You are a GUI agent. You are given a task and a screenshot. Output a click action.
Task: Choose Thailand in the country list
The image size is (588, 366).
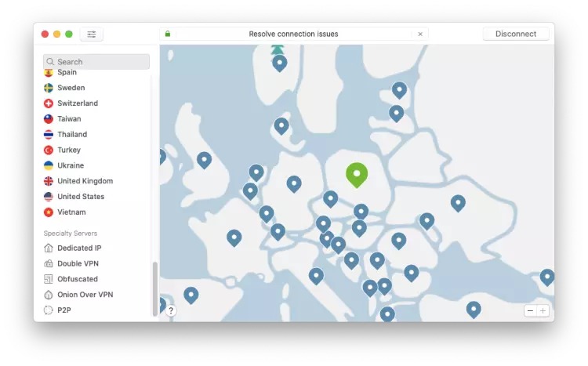pyautogui.click(x=72, y=134)
